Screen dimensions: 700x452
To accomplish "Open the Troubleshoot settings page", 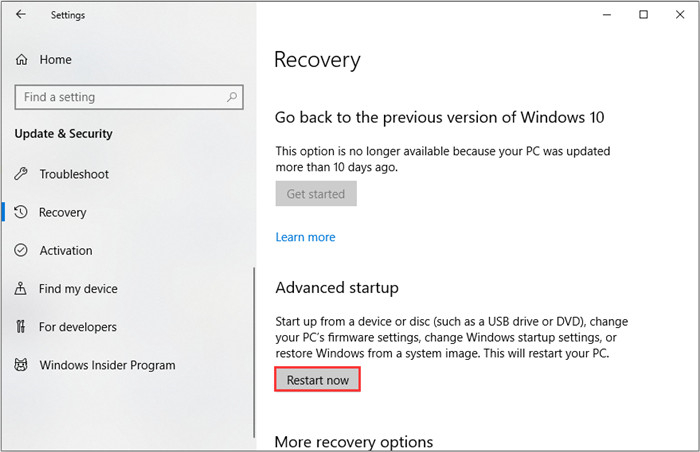I will tap(74, 174).
